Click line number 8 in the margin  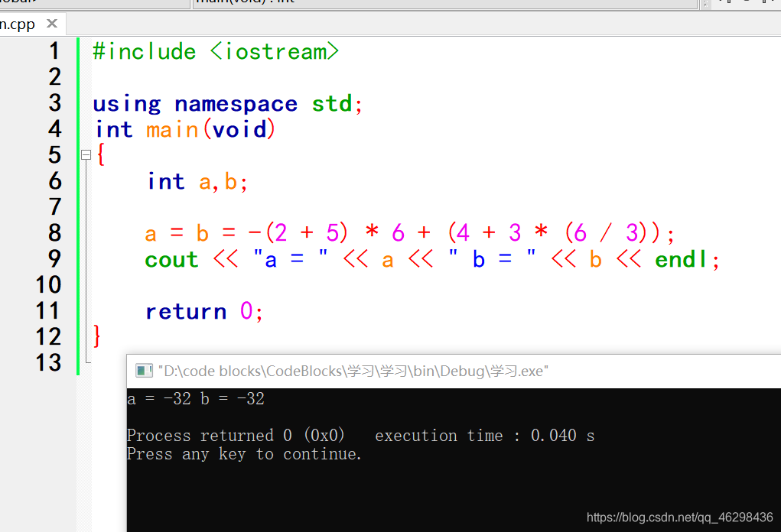(55, 232)
